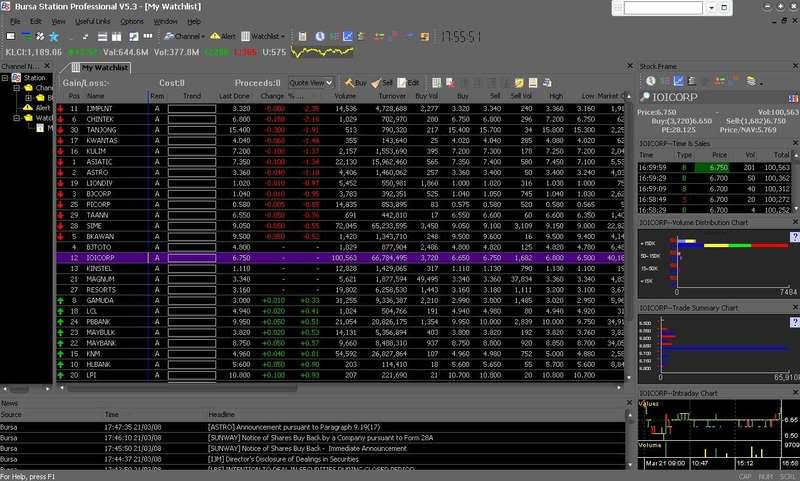Select the GAMUDA row in the watchlist
800x481 pixels.
click(340, 300)
